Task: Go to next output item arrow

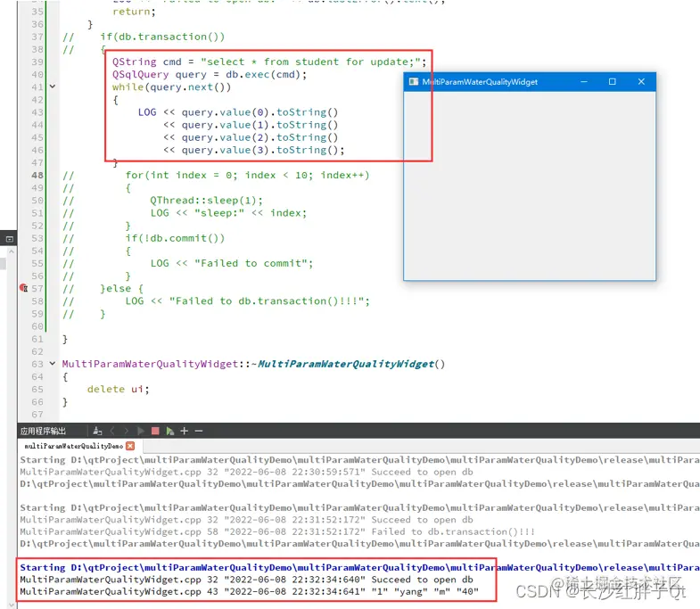Action: click(127, 431)
